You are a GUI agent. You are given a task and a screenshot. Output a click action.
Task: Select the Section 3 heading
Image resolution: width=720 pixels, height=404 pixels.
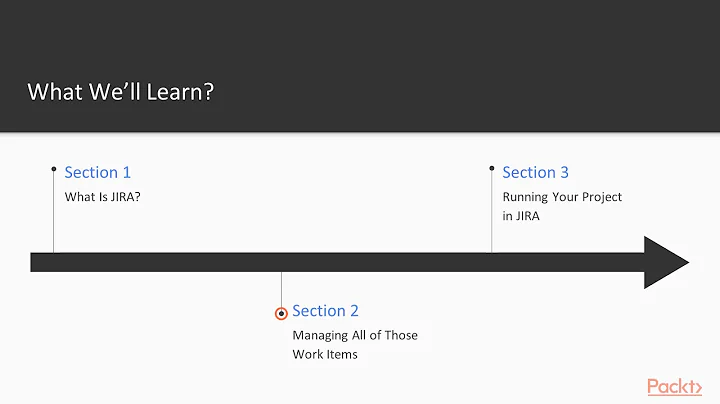pyautogui.click(x=535, y=172)
